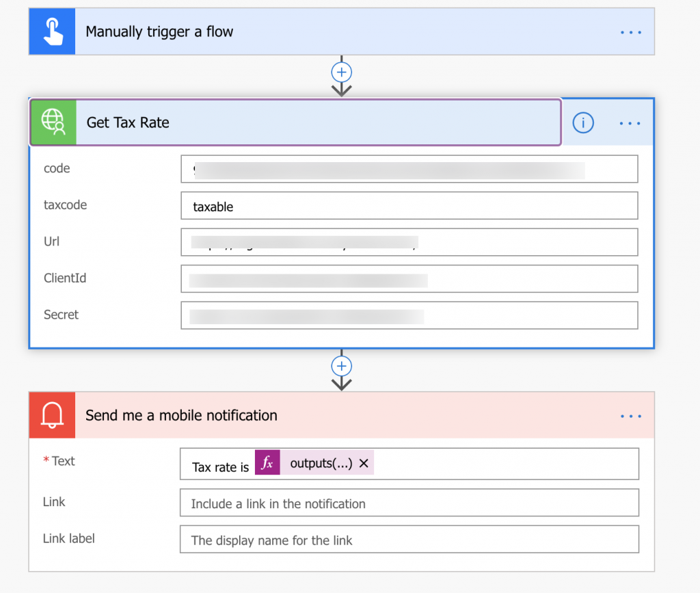This screenshot has height=593, width=700.
Task: Open the info tooltip for Get Tax Rate
Action: pyautogui.click(x=583, y=122)
